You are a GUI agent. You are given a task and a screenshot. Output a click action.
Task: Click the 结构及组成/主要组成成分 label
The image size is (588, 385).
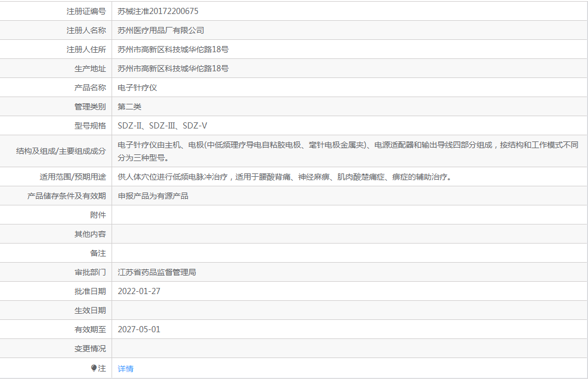(x=61, y=152)
